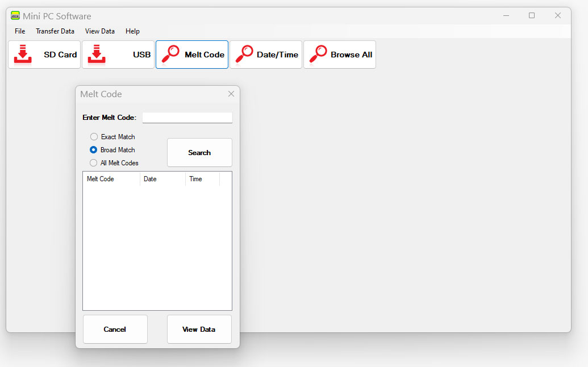The width and height of the screenshot is (588, 367).
Task: Click the SD Card download icon
Action: [x=23, y=54]
